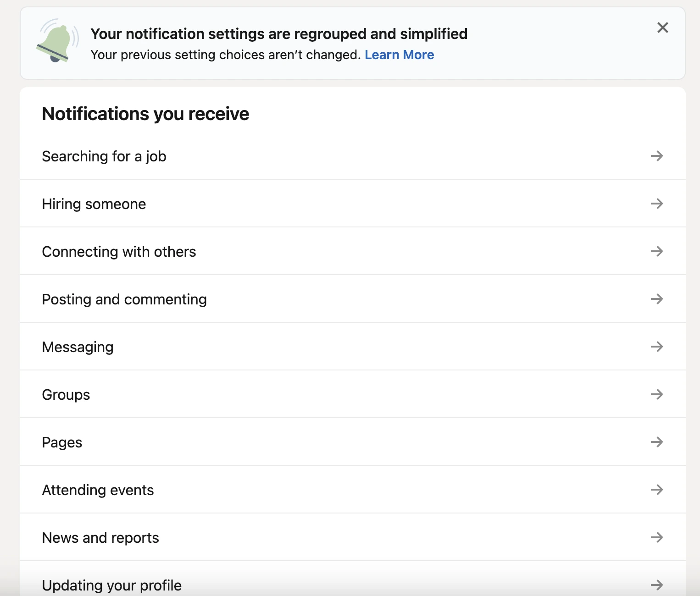Click arrow next to News and reports

(x=657, y=537)
